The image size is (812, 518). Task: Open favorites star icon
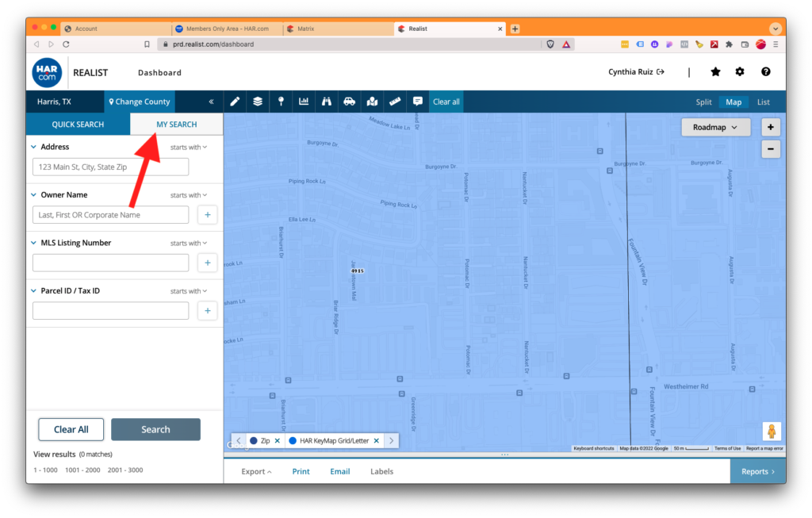click(716, 72)
